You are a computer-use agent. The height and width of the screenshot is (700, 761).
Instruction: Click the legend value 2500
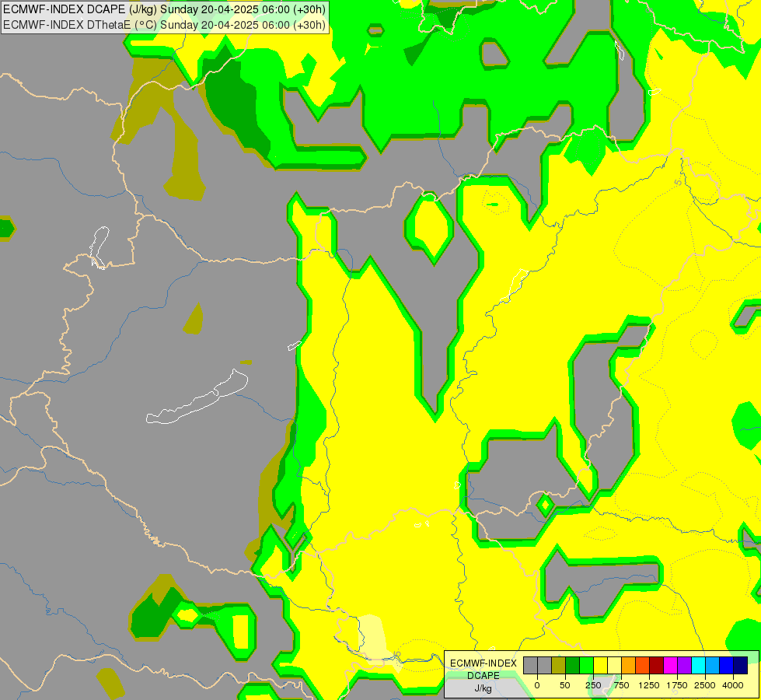point(705,685)
